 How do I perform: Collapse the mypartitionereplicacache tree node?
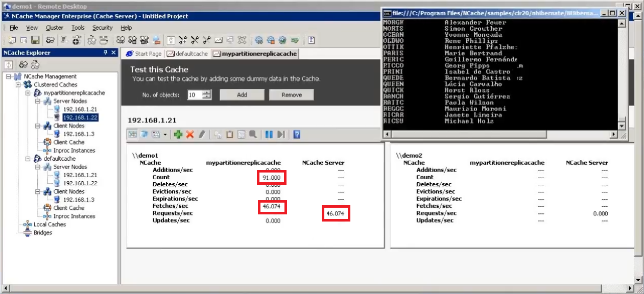click(x=28, y=93)
